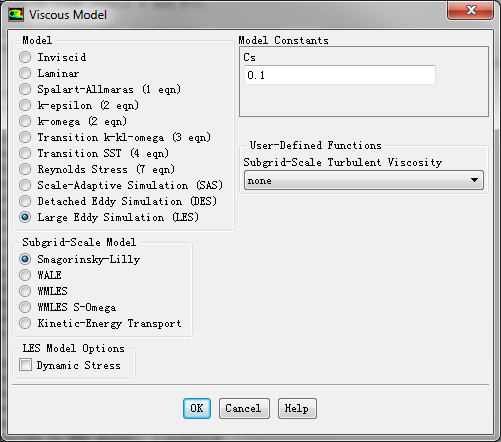The width and height of the screenshot is (501, 442).
Task: Open Help for Viscous Model
Action: coord(297,408)
